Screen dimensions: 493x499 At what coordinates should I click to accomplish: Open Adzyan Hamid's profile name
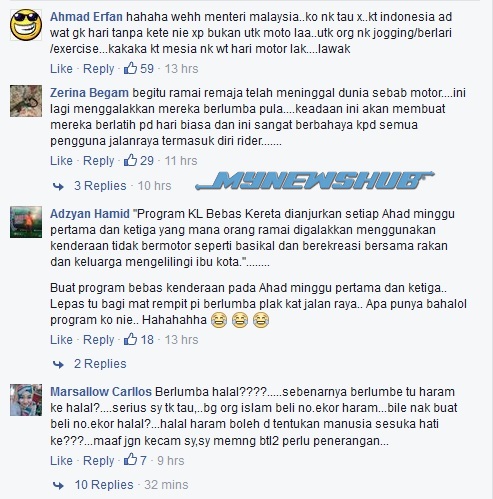(90, 214)
